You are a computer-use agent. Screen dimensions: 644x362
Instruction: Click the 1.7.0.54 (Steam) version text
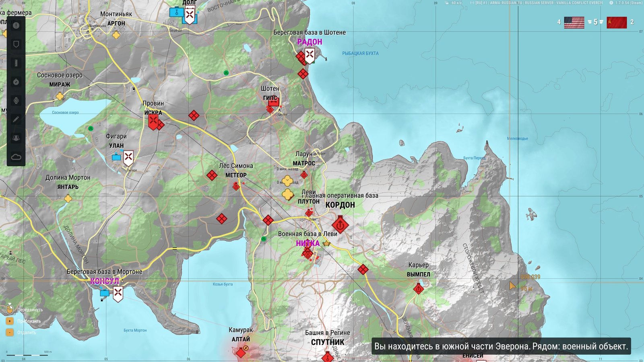click(x=629, y=3)
